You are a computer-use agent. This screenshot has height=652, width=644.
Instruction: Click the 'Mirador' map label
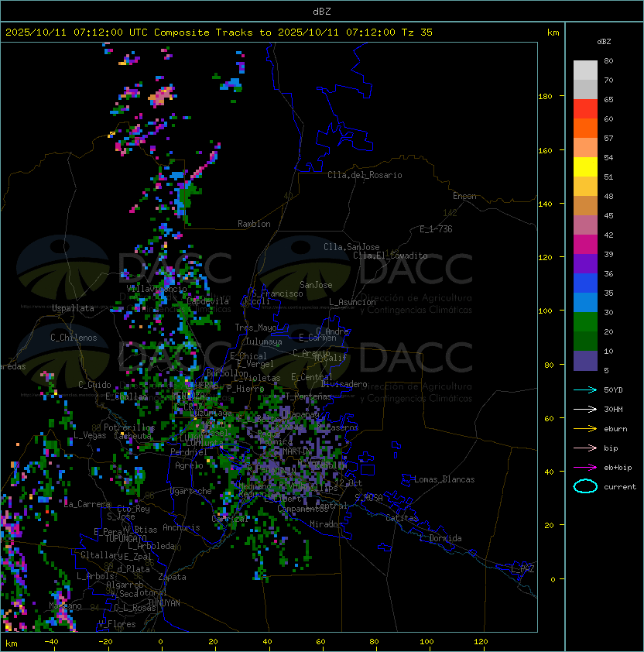coord(326,524)
